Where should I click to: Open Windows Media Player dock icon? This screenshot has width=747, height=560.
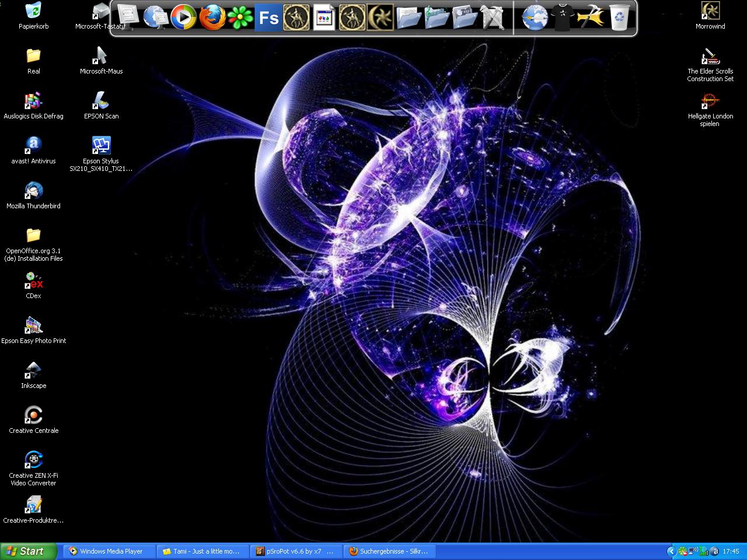(184, 17)
